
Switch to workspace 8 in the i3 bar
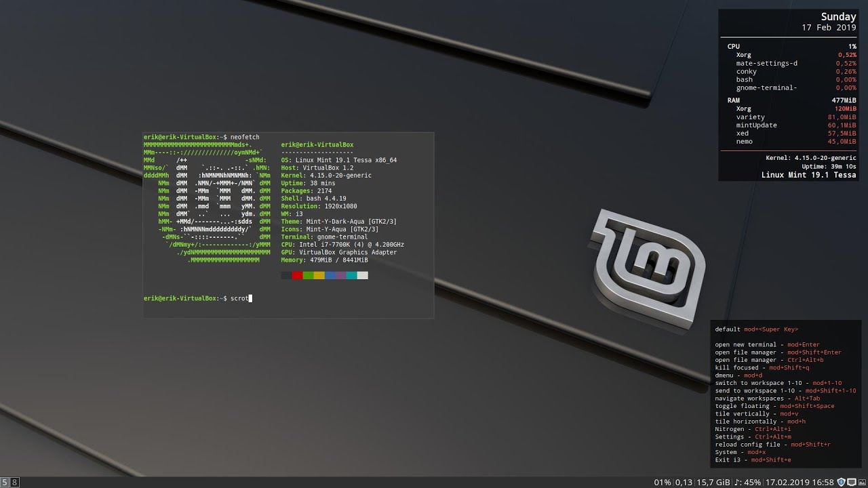click(15, 483)
